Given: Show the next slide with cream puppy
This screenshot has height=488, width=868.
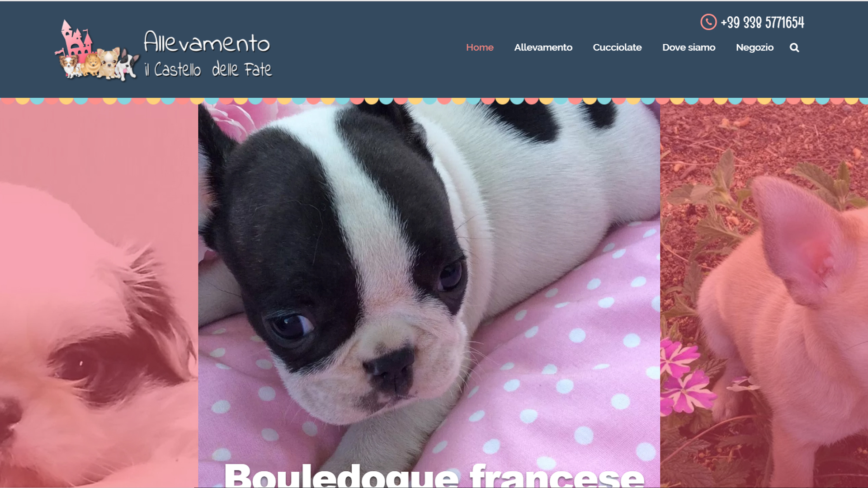Looking at the screenshot, I should (x=764, y=294).
